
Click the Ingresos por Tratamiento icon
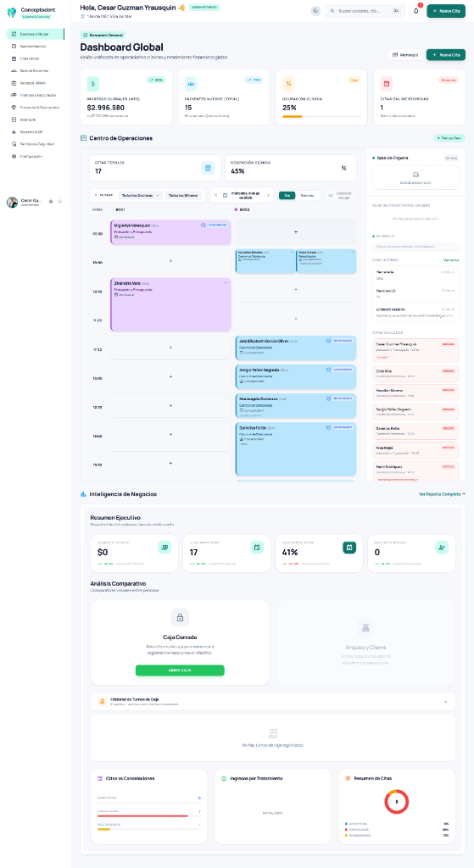coord(224,778)
